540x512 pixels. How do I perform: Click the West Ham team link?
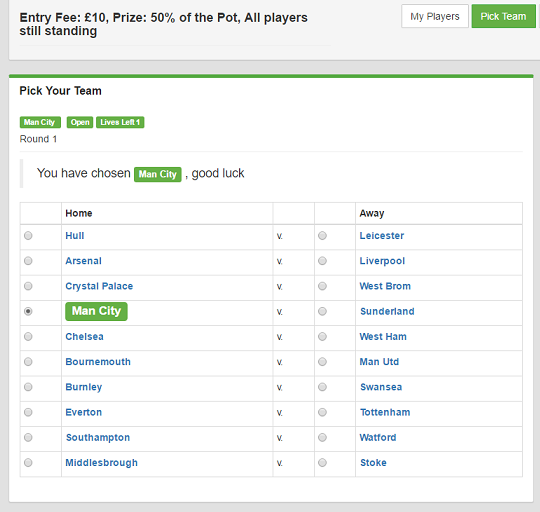pyautogui.click(x=383, y=337)
